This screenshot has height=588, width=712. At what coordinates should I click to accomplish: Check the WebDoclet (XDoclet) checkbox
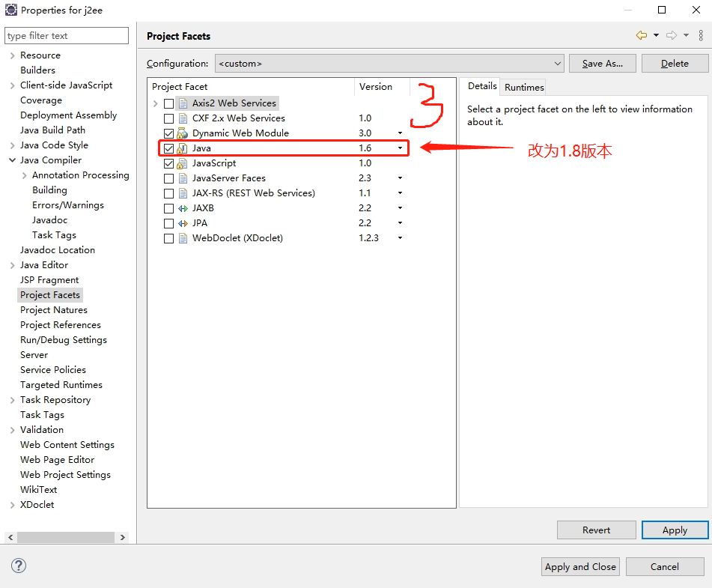(x=168, y=238)
